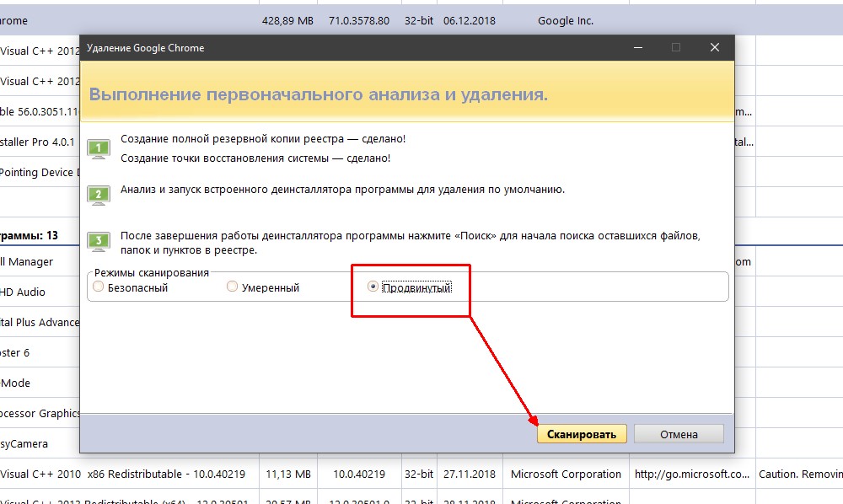Image resolution: width=843 pixels, height=504 pixels.
Task: Select the Processor Graphics program entry
Action: click(40, 413)
